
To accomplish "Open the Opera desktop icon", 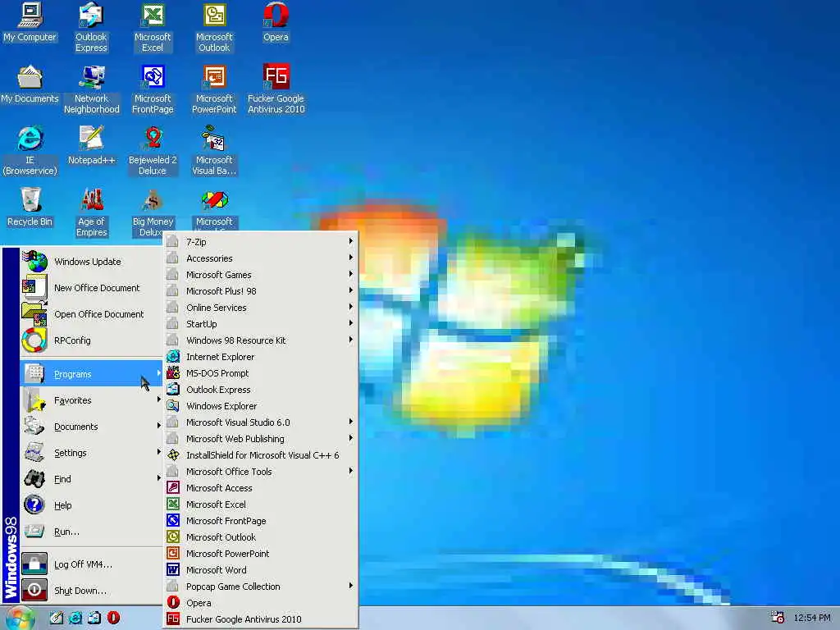I will coord(276,22).
